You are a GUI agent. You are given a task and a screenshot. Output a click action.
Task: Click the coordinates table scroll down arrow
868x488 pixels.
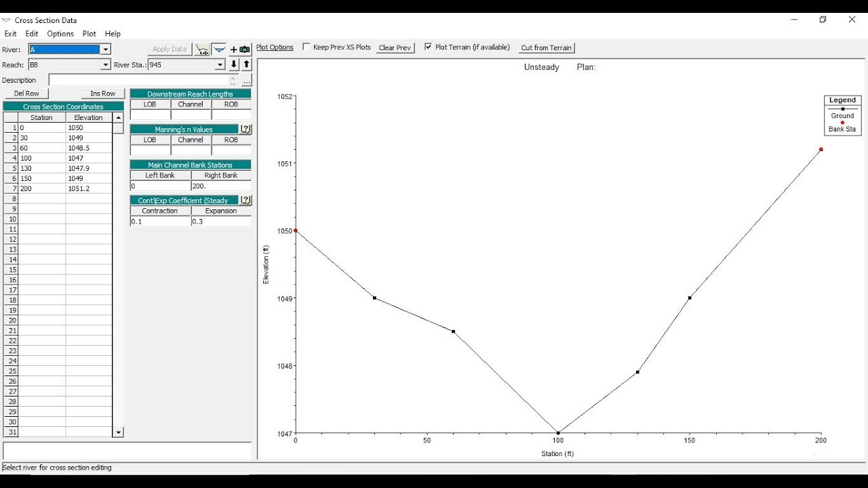pos(119,432)
